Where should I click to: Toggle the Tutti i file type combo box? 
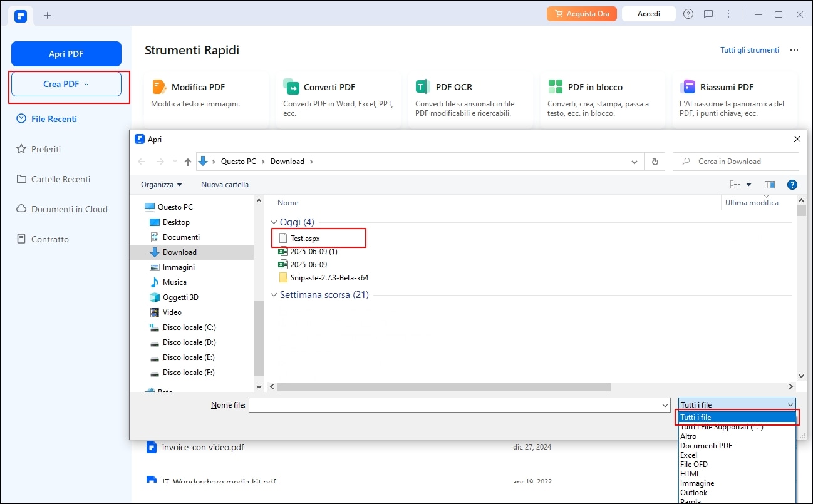pyautogui.click(x=737, y=405)
